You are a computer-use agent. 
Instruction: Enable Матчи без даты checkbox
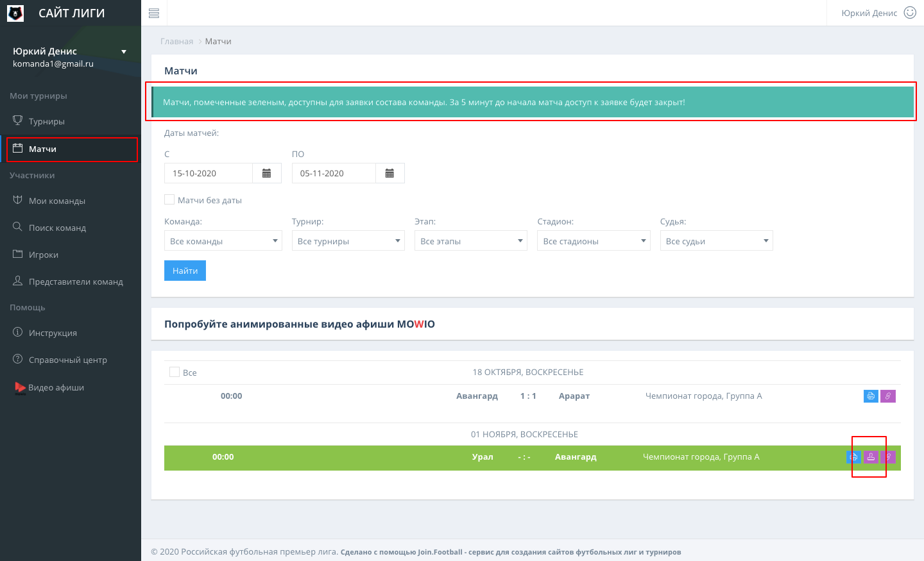(x=169, y=199)
